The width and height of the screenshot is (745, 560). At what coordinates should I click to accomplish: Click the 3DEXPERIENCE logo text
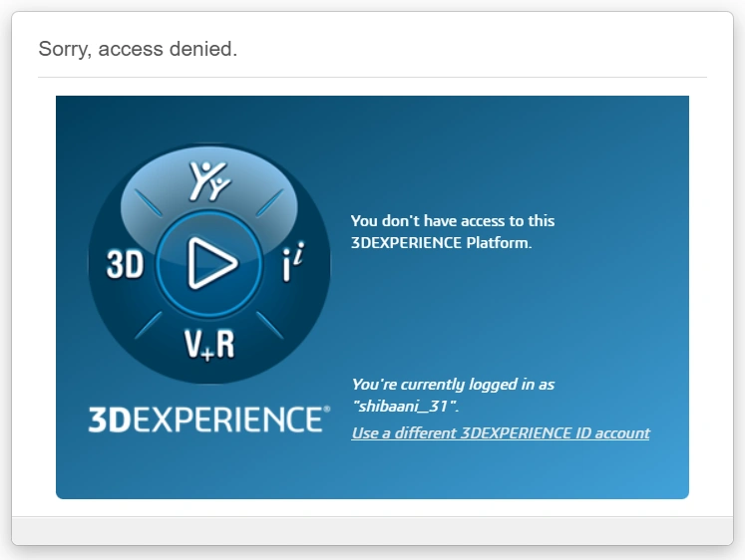[x=209, y=420]
